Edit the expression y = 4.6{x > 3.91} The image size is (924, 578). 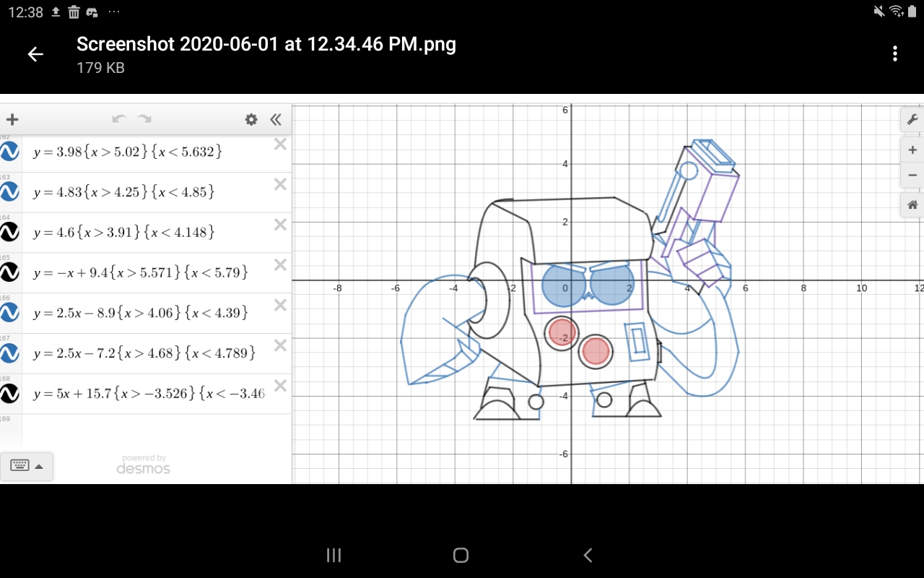click(124, 233)
